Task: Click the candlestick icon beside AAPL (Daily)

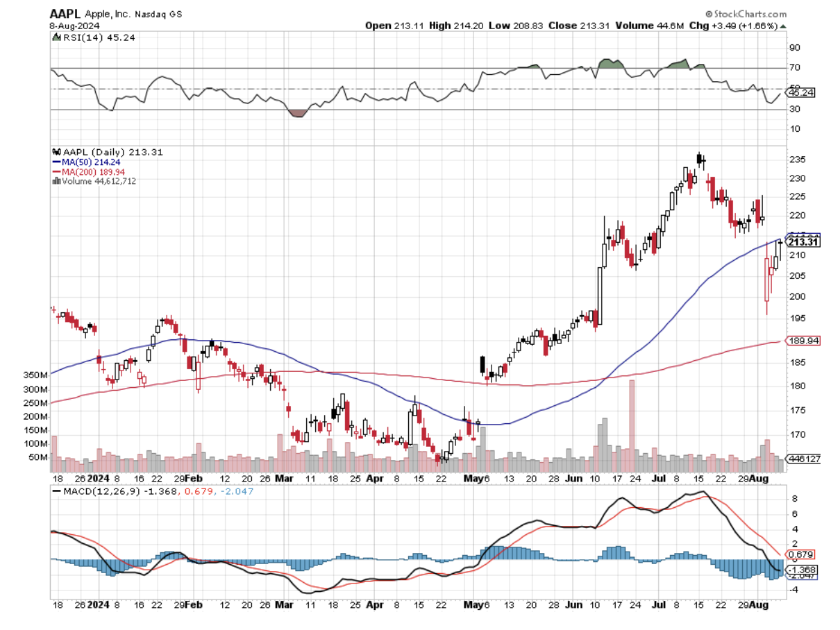Action: pyautogui.click(x=56, y=152)
